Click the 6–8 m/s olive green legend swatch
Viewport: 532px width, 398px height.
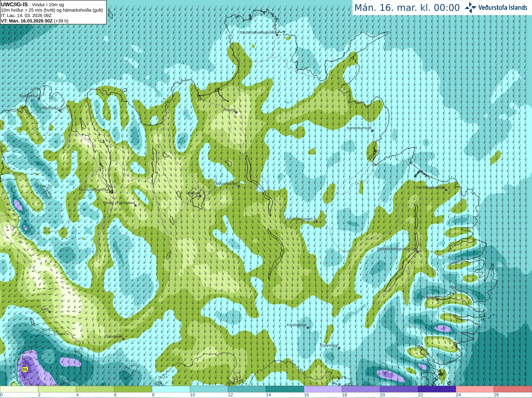(x=133, y=389)
